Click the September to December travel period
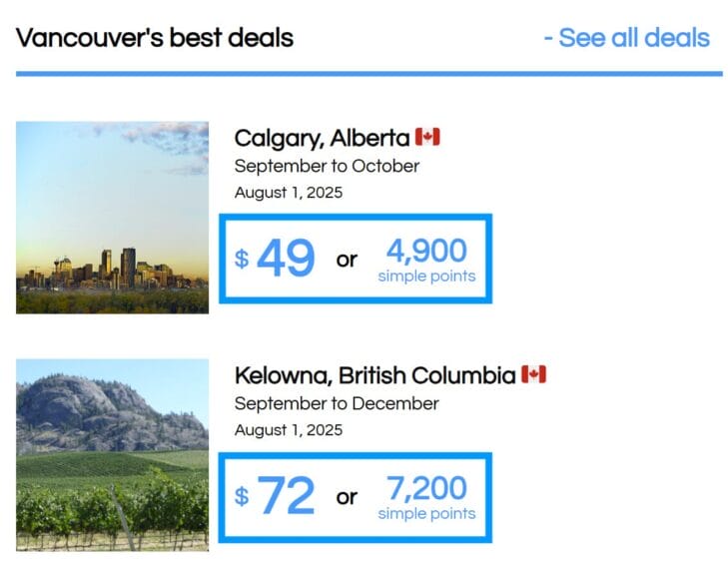Image resolution: width=728 pixels, height=574 pixels. 337,403
